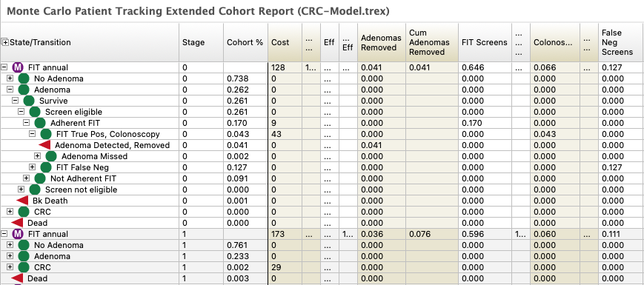Select the Adenomas Removed column header
This screenshot has width=644, height=285.
click(382, 42)
